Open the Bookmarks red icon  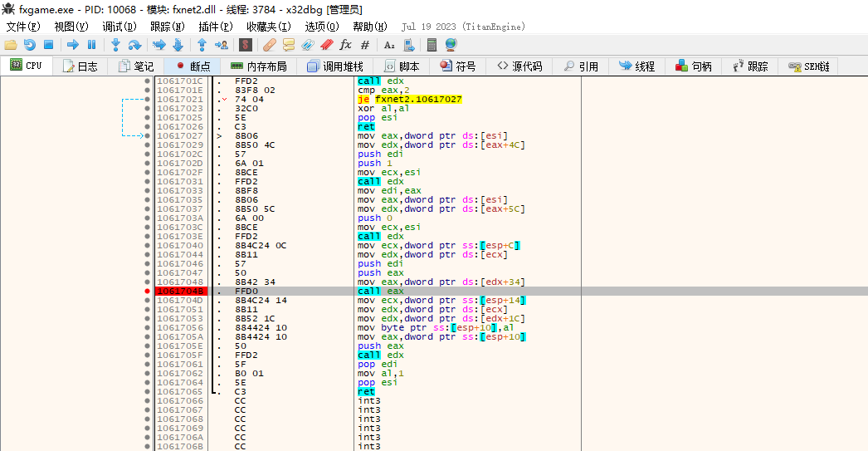pos(327,45)
